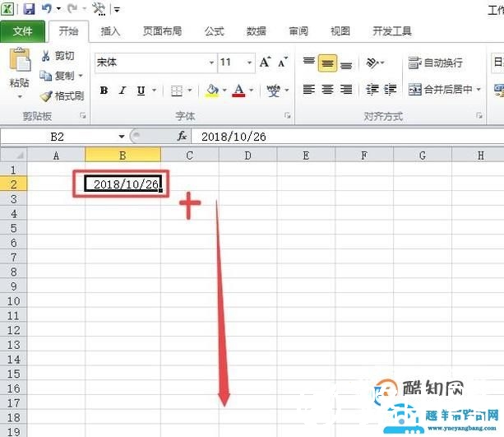Switch to the 开发工具 Developer tab
This screenshot has width=504, height=437.
tap(392, 31)
